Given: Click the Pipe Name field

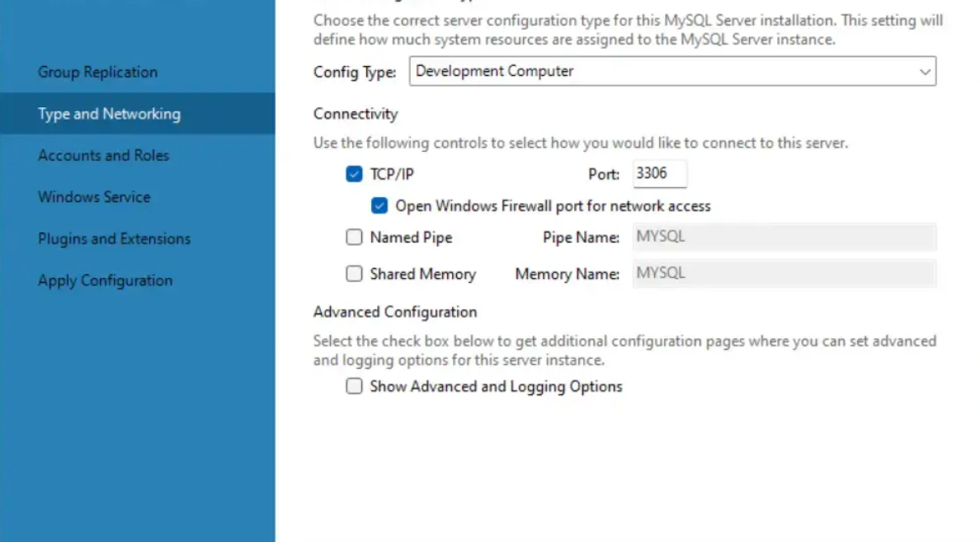Looking at the screenshot, I should coord(784,237).
